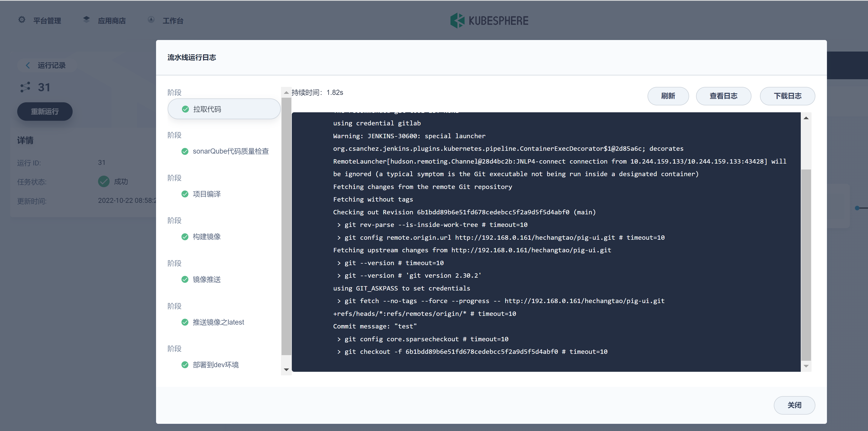Open the 镜像推送 stage log
This screenshot has height=431, width=868.
207,279
